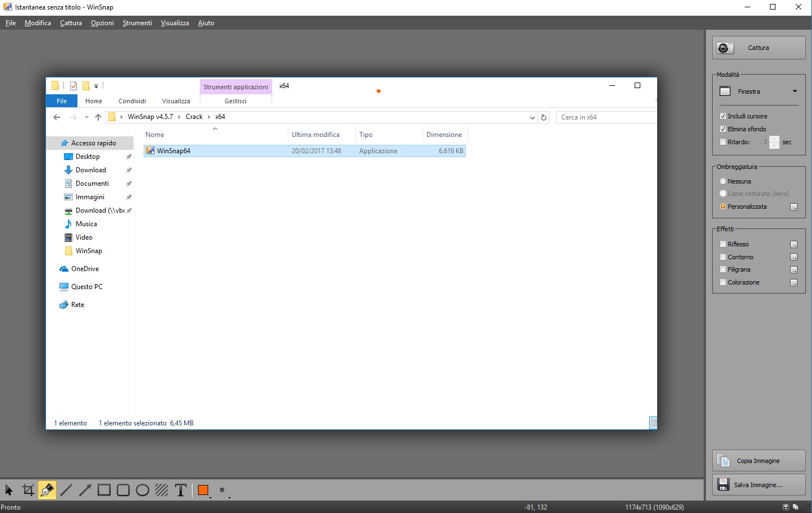Click the Cattura capture button
Image resolution: width=812 pixels, height=513 pixels.
tap(759, 48)
